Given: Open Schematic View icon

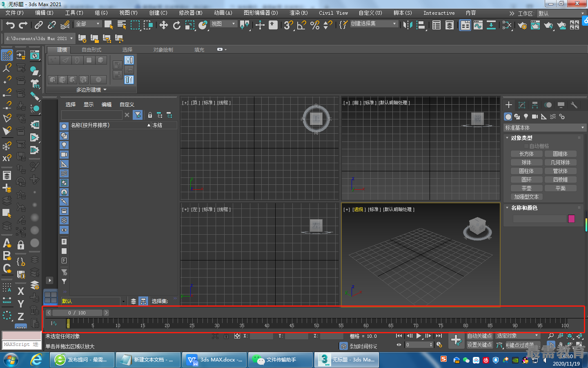Looking at the screenshot, I should (491, 25).
